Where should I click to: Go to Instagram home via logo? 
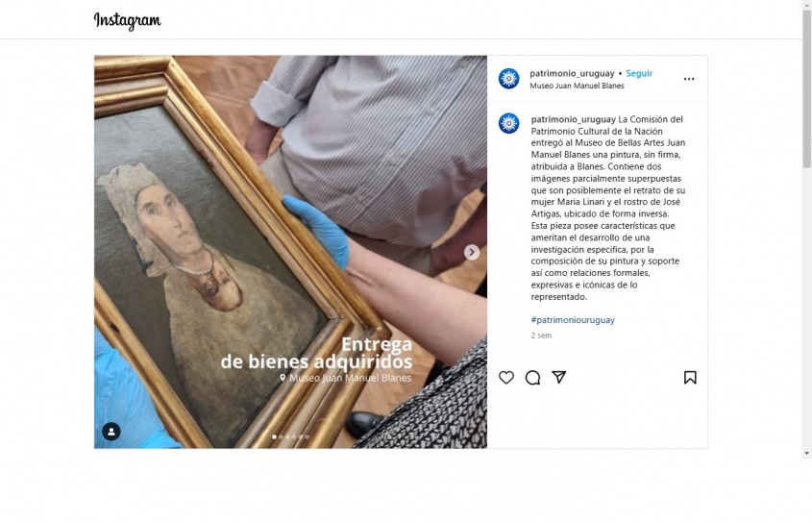click(128, 21)
